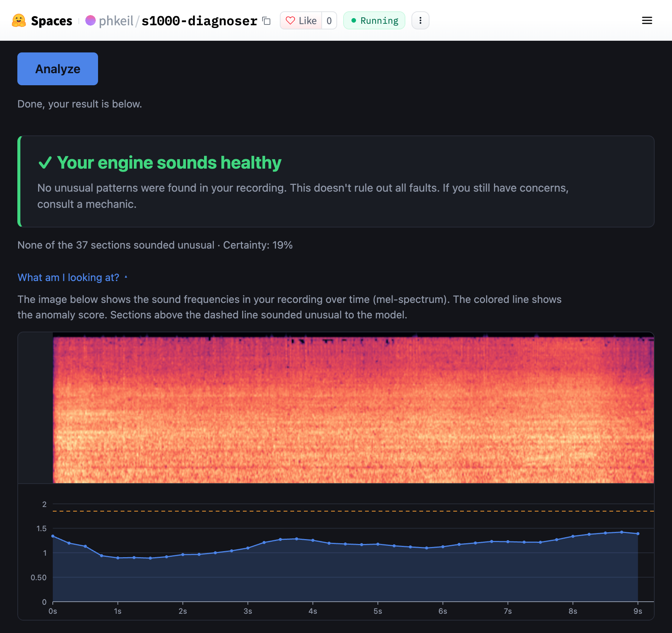Open the three-dot options menu
The height and width of the screenshot is (633, 672).
[x=420, y=20]
